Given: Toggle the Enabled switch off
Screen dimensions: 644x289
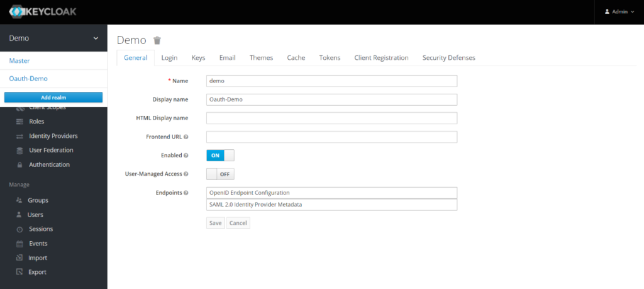Looking at the screenshot, I should tap(220, 156).
